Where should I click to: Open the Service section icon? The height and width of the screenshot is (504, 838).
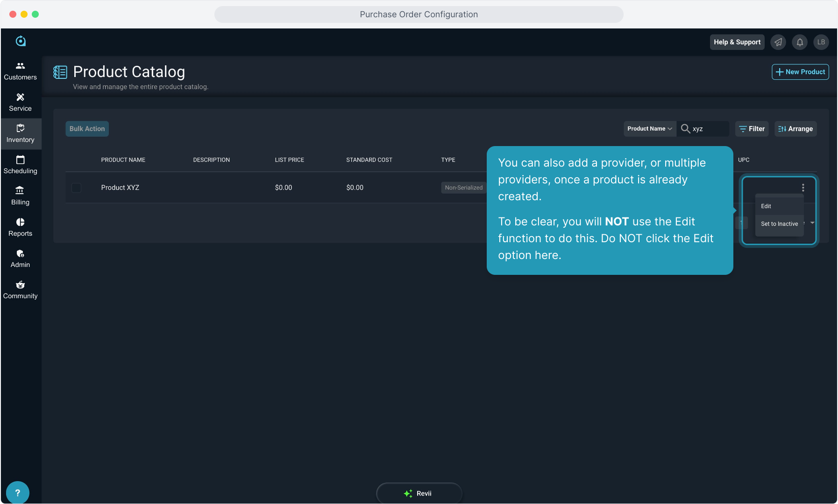[20, 98]
